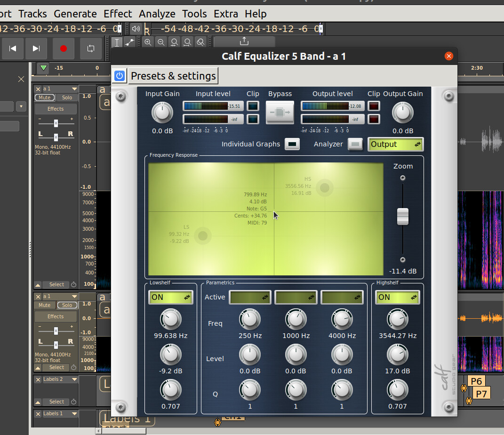Open the Generate menu
504x435 pixels.
click(75, 14)
